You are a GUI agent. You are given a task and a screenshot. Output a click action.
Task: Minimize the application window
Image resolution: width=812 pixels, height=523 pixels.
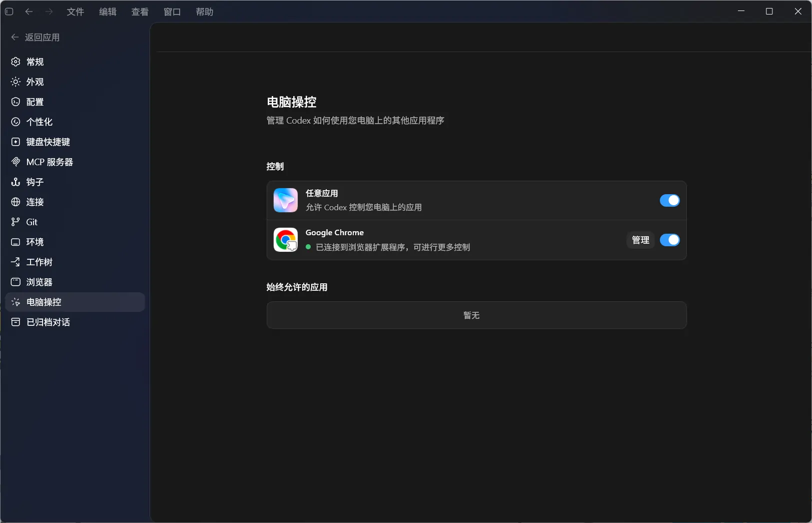(x=741, y=11)
